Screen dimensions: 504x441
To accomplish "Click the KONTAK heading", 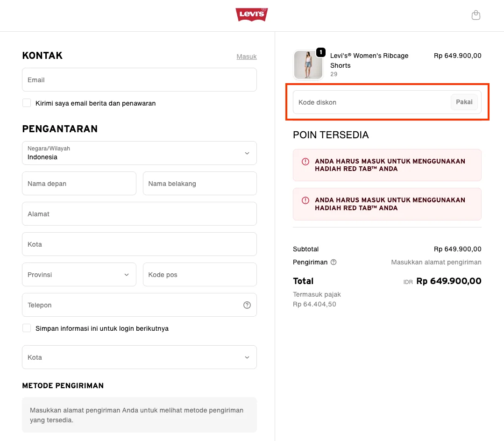I will click(x=43, y=56).
